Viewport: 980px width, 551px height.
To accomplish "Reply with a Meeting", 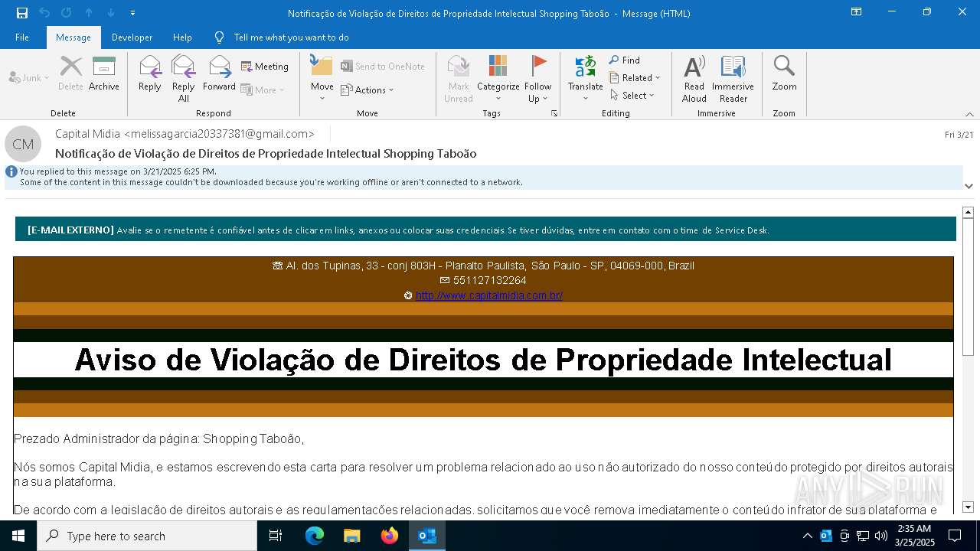I will [265, 67].
